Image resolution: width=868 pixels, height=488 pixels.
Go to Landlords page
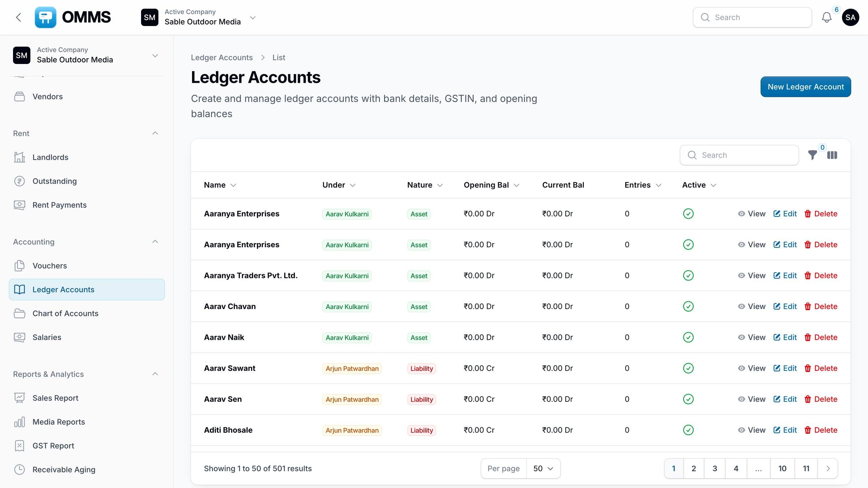(87, 157)
